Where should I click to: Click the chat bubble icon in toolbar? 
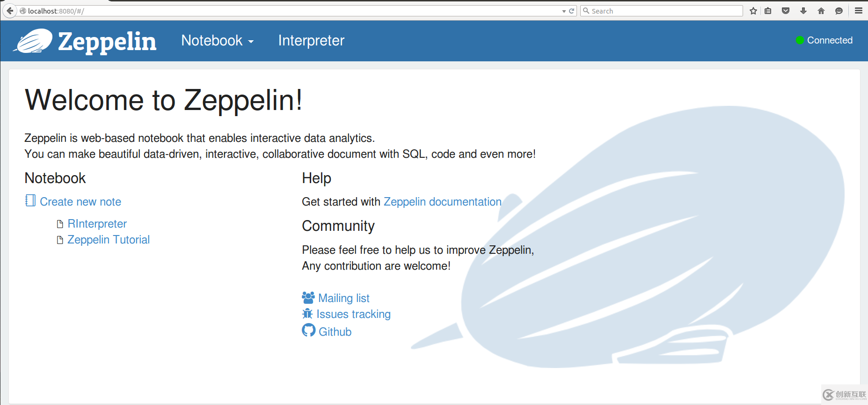point(839,11)
